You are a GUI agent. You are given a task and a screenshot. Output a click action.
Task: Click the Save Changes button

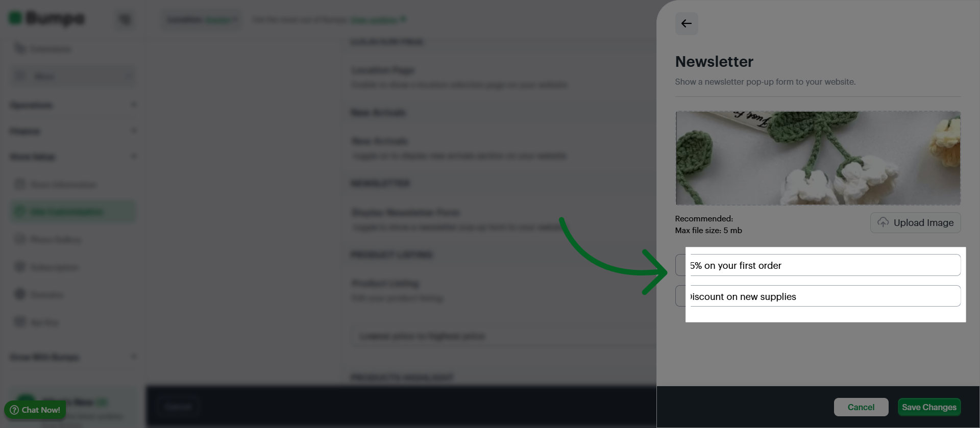(929, 407)
